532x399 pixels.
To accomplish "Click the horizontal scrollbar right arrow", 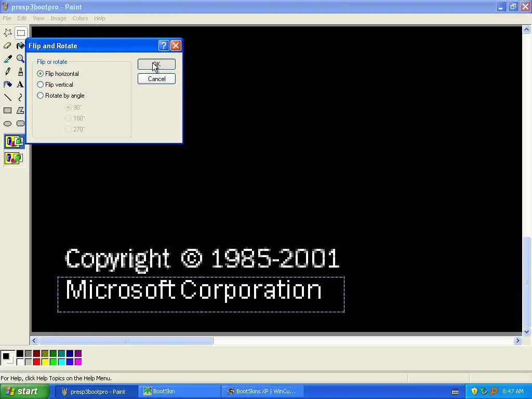I will (517, 341).
